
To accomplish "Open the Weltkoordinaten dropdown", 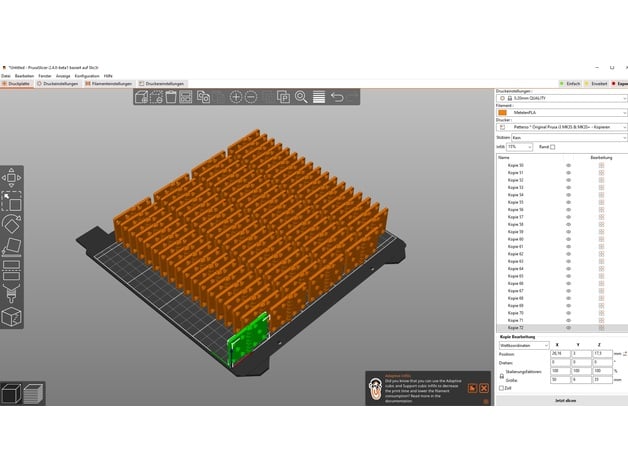I will (x=524, y=345).
